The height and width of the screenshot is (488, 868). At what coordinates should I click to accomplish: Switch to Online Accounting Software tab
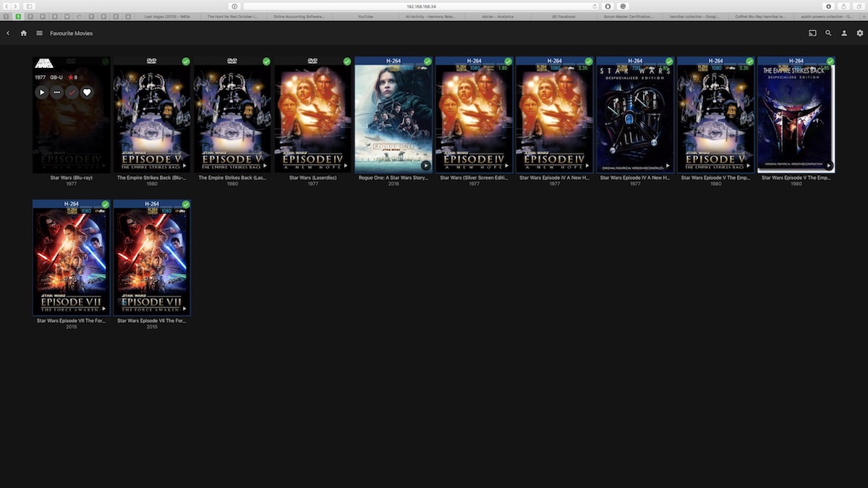[x=299, y=16]
